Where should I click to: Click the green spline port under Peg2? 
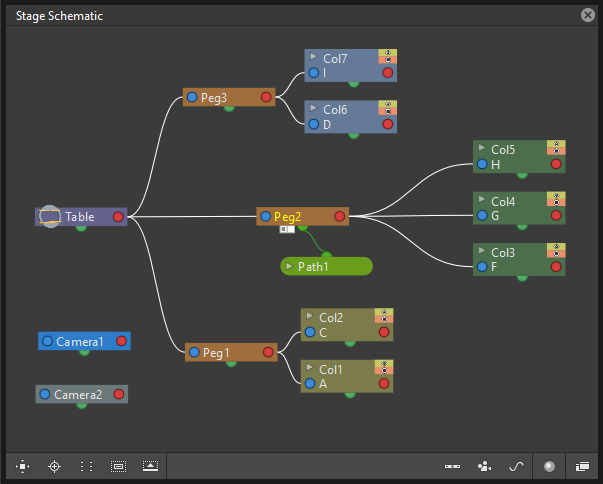[303, 228]
